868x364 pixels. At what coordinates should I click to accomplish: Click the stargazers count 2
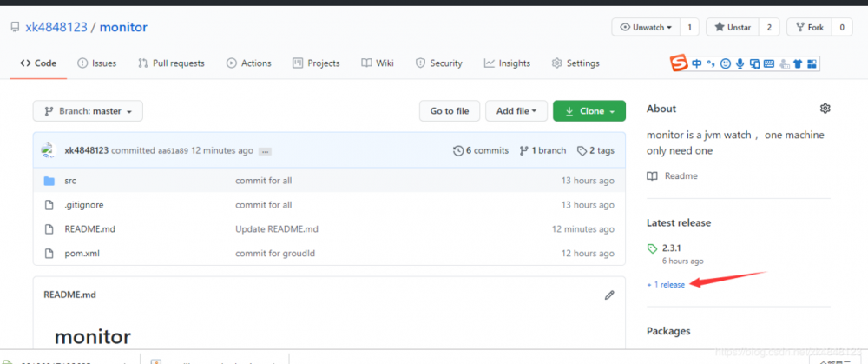point(769,27)
